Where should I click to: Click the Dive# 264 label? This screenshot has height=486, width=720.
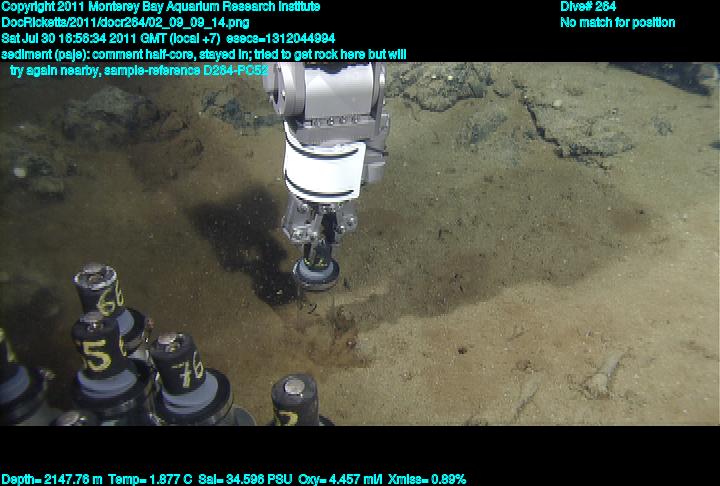[x=588, y=7]
